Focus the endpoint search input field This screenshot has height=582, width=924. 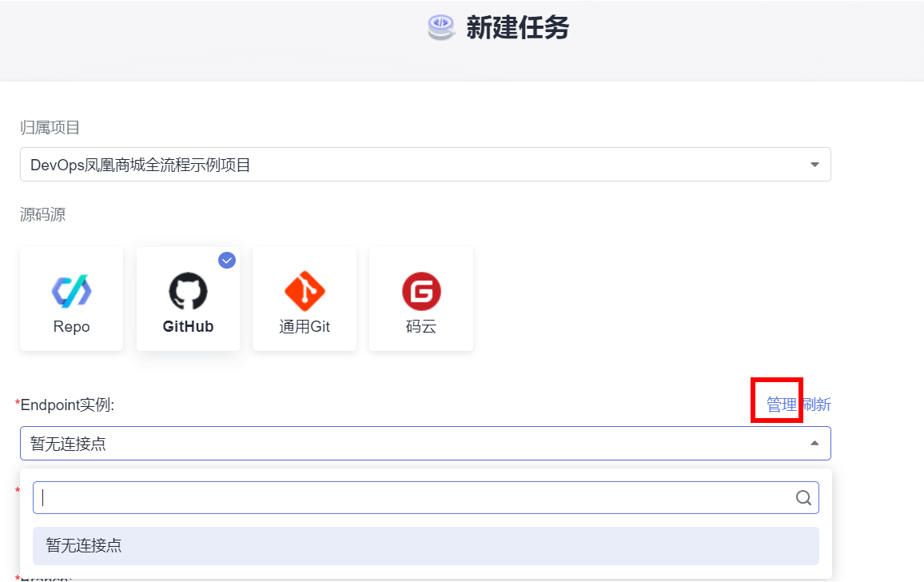425,498
